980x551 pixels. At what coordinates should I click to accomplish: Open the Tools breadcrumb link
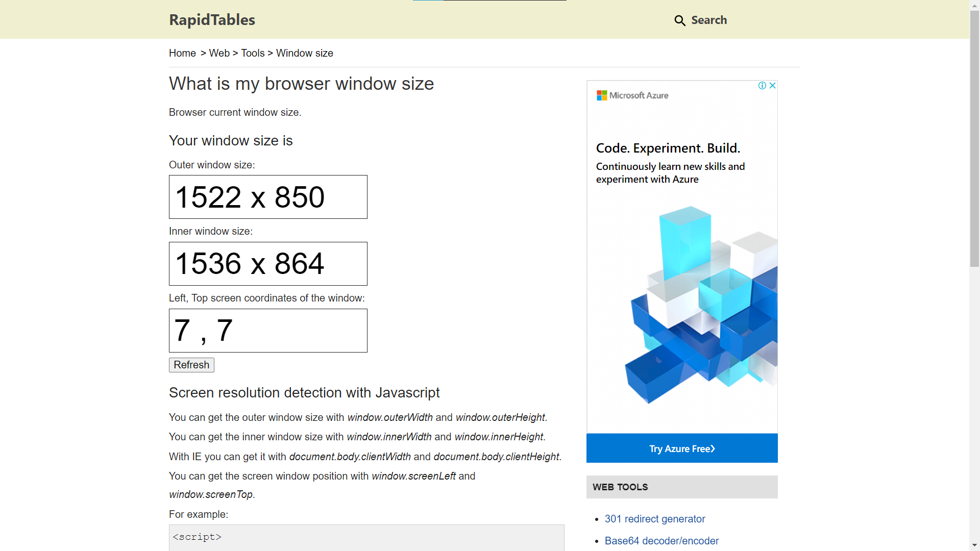253,53
